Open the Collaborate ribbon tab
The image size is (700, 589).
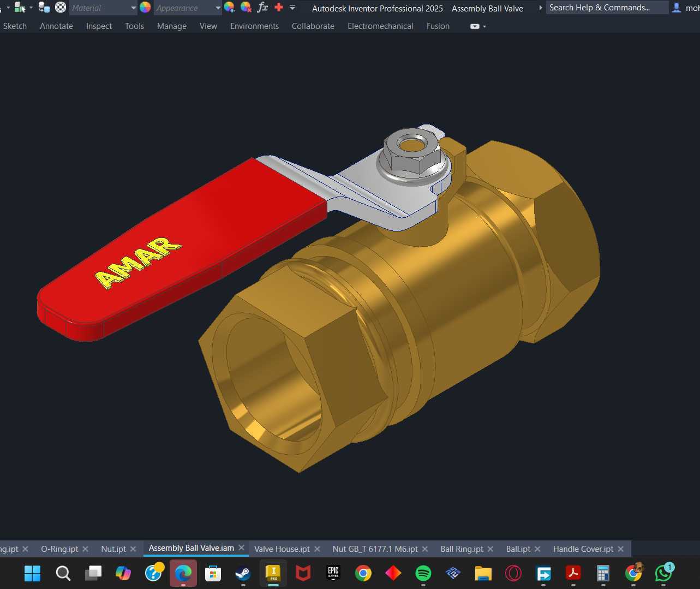tap(313, 26)
